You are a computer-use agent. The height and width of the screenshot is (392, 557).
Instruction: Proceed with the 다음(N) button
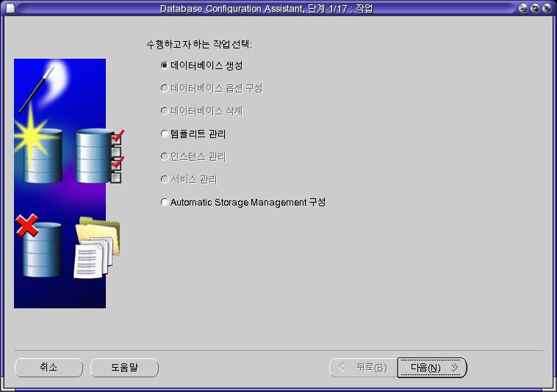(x=432, y=367)
